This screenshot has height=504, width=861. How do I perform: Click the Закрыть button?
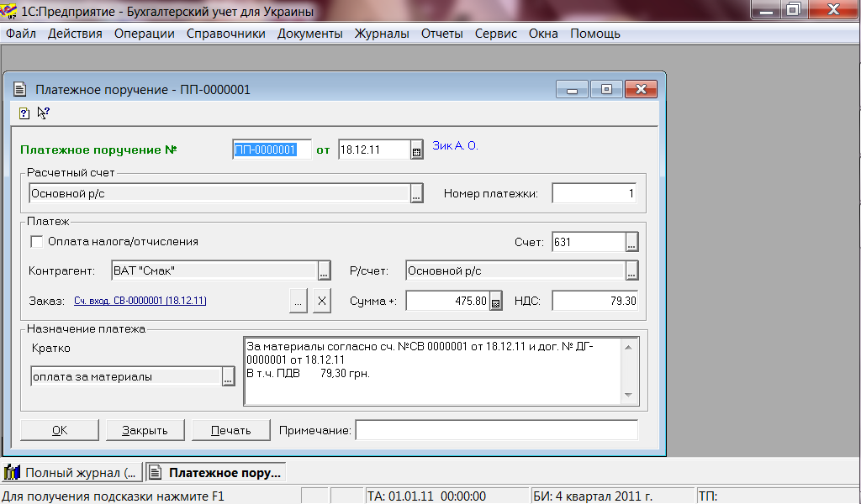145,431
